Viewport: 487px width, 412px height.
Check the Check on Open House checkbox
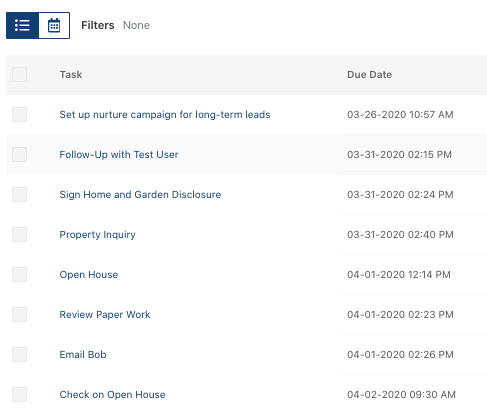(20, 394)
